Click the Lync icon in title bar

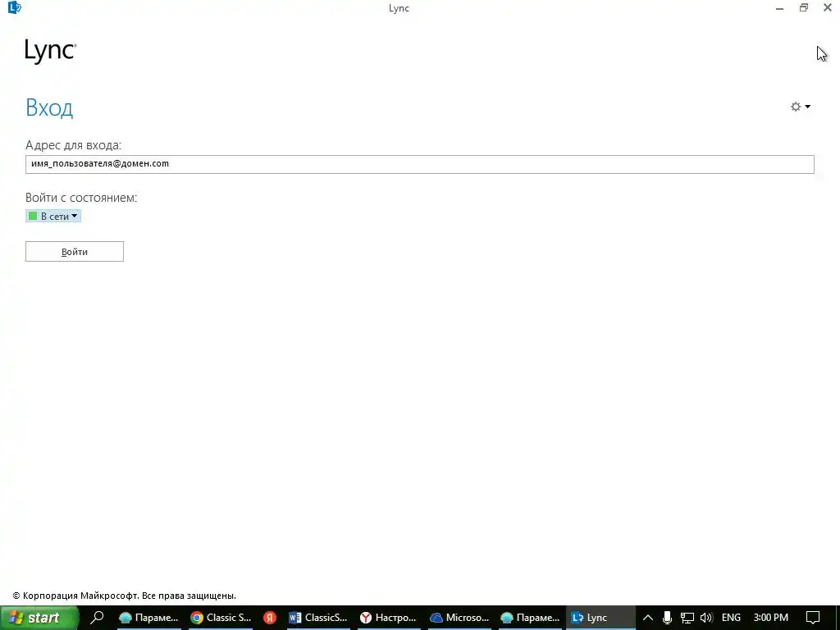tap(15, 7)
